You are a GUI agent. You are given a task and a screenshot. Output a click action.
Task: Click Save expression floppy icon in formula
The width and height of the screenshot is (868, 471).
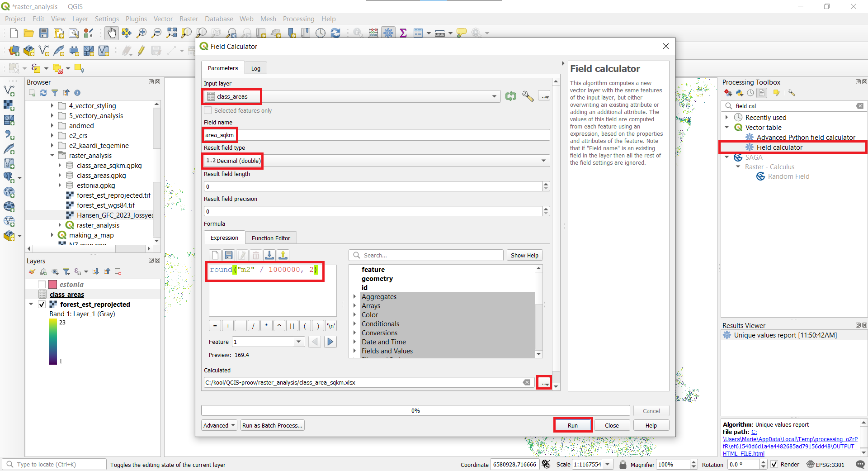tap(229, 255)
